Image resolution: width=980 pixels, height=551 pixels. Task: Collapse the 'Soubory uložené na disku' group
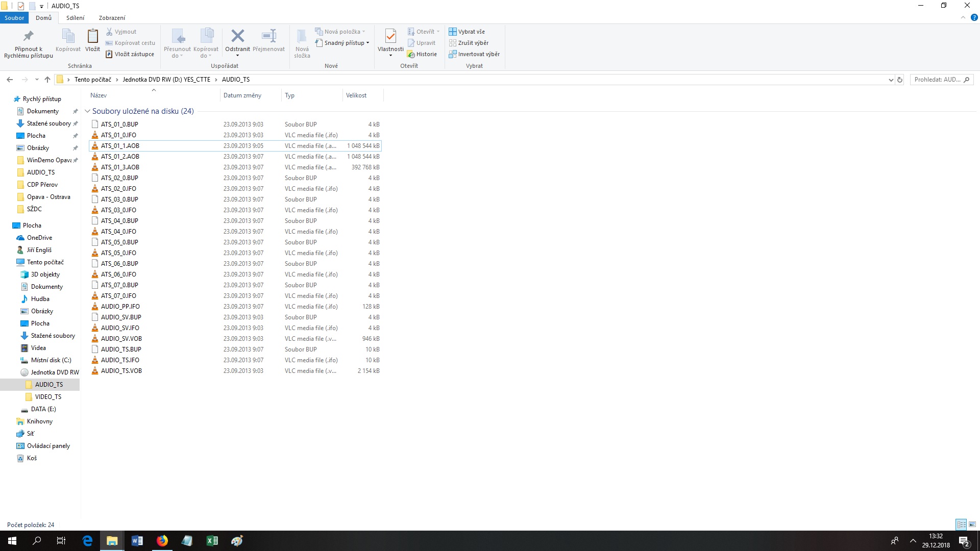point(87,111)
